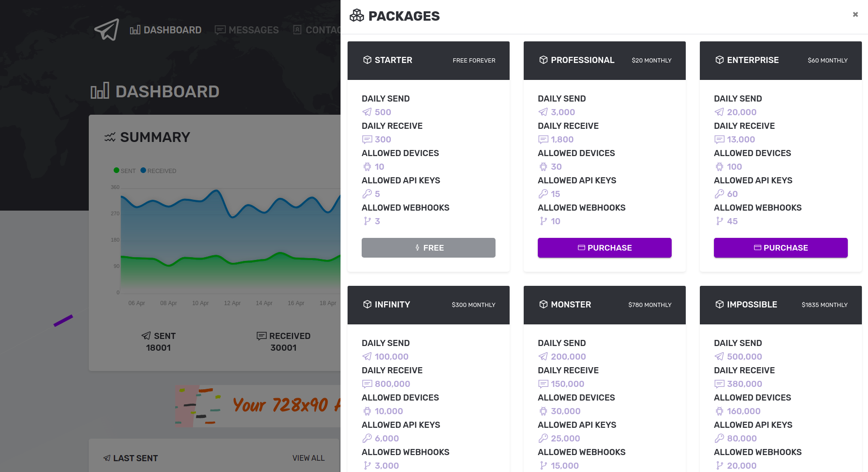The width and height of the screenshot is (868, 472).
Task: Select the '$780 MONTHLY' price label
Action: click(650, 305)
